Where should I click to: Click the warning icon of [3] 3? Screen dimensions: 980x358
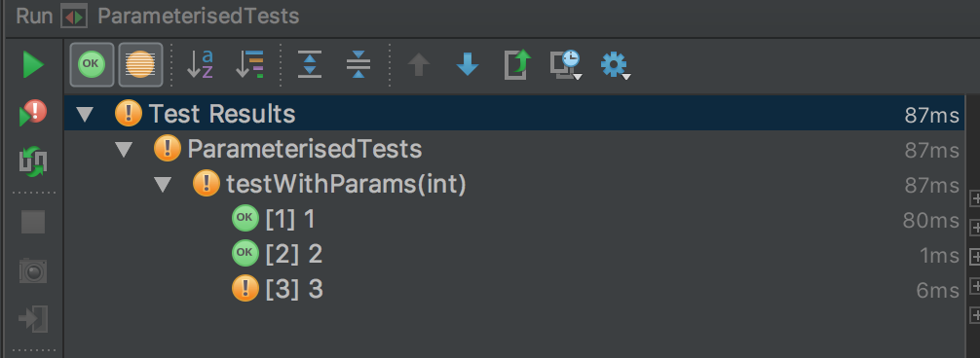pos(245,289)
